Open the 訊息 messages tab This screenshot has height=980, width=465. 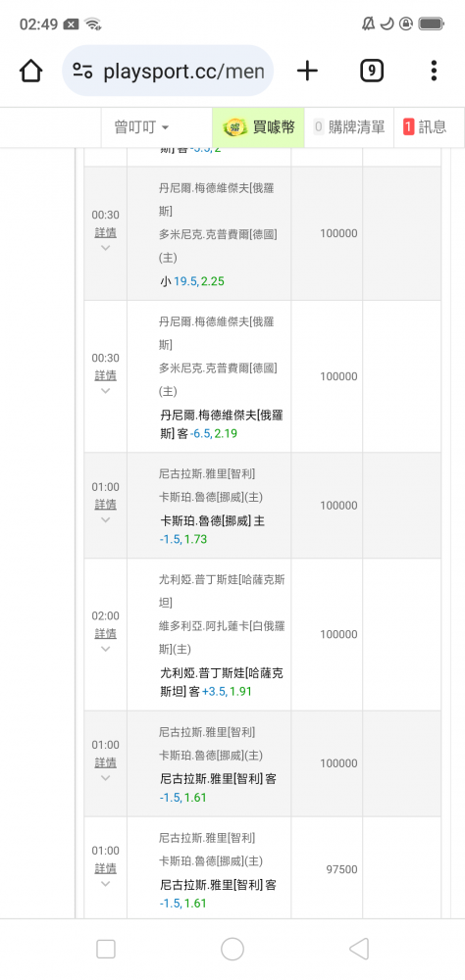click(x=425, y=127)
